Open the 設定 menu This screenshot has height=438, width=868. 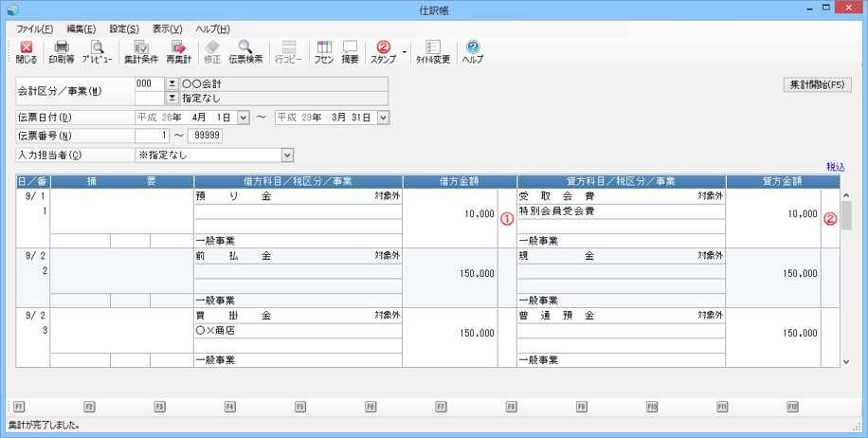(123, 29)
